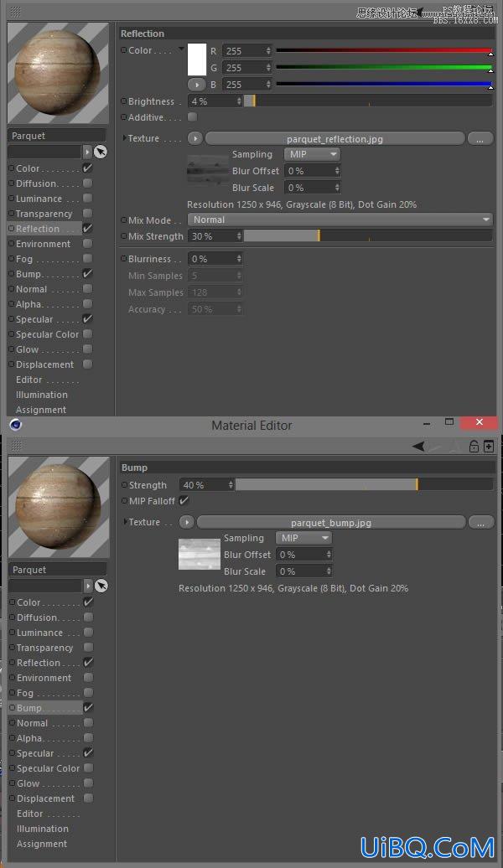The height and width of the screenshot is (868, 503).
Task: Click the picker arrow icon in Reflection window
Action: [101, 152]
